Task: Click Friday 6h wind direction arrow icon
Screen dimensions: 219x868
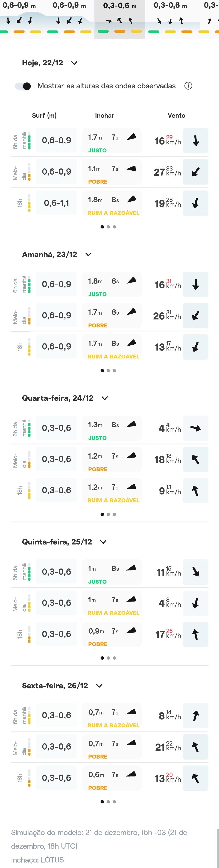Action: click(195, 715)
